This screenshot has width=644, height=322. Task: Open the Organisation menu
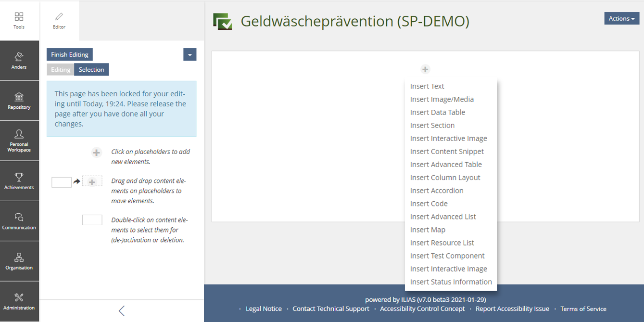click(19, 261)
